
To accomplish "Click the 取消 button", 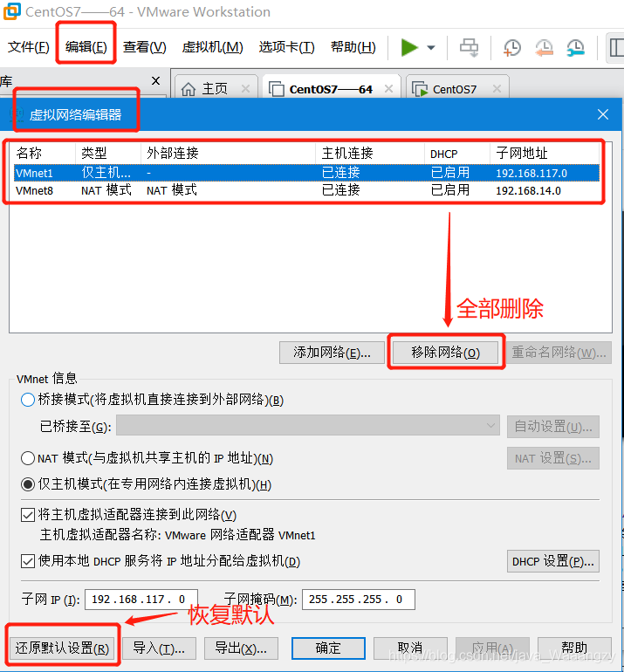I will pos(410,648).
